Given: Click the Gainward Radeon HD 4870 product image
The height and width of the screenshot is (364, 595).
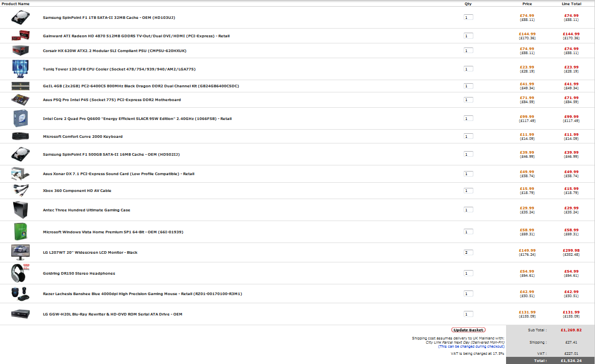Looking at the screenshot, I should click(x=20, y=36).
